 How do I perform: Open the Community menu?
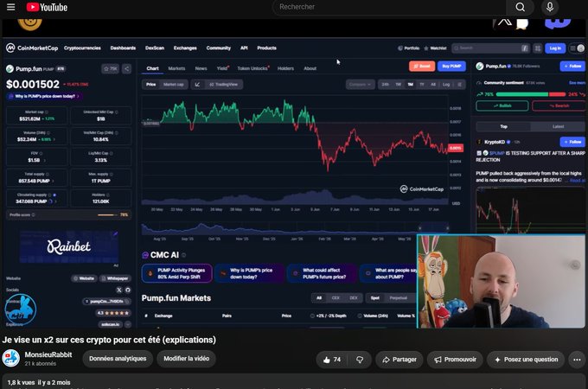pyautogui.click(x=218, y=48)
